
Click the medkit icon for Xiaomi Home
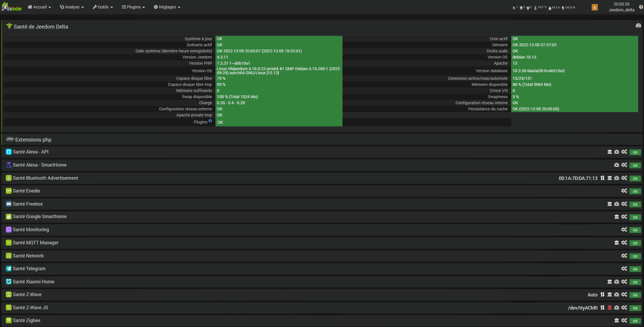[x=617, y=282]
